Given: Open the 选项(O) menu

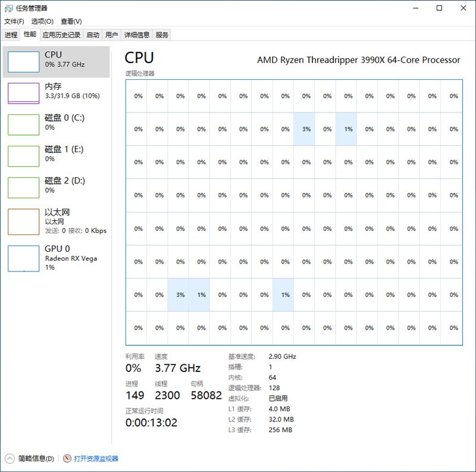Looking at the screenshot, I should coord(42,21).
